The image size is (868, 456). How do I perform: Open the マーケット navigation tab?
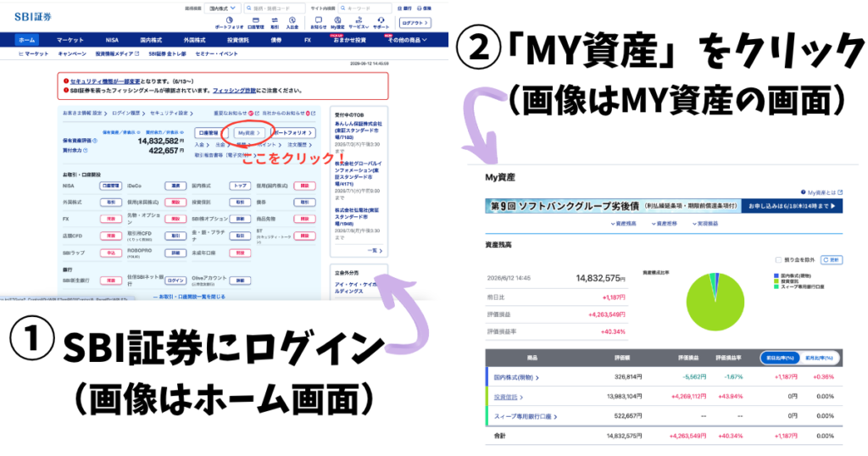pos(70,40)
